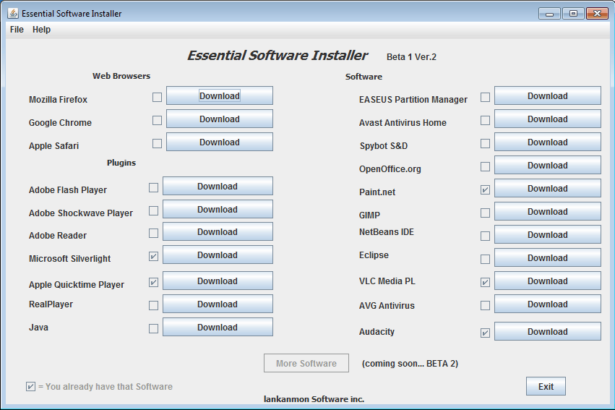
Task: Click Download button for Google Chrome
Action: pyautogui.click(x=219, y=119)
